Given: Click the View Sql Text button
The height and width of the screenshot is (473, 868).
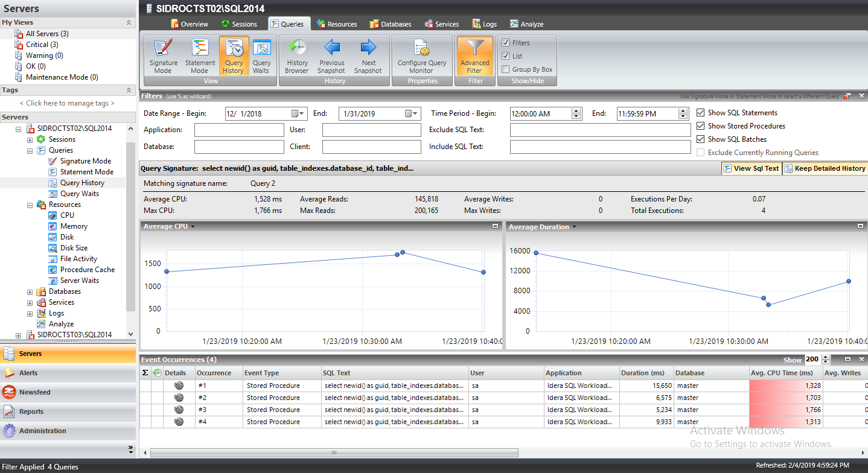Looking at the screenshot, I should [x=752, y=168].
